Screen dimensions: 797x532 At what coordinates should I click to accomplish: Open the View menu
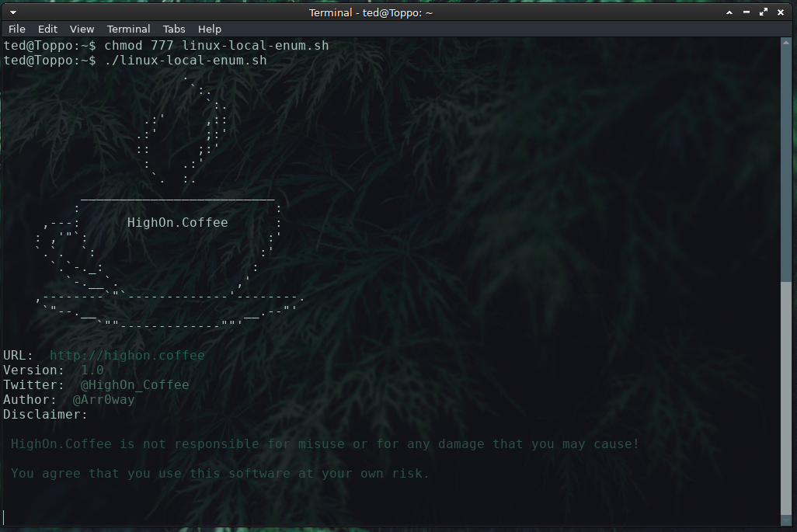(82, 29)
